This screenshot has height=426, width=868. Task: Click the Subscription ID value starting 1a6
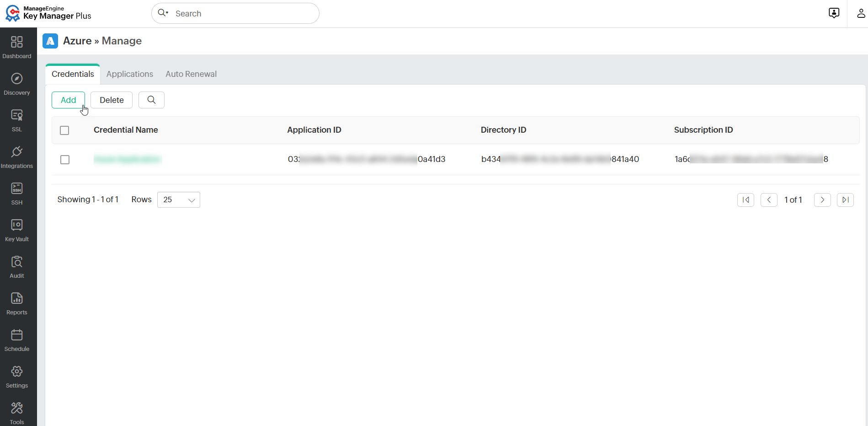tap(751, 159)
